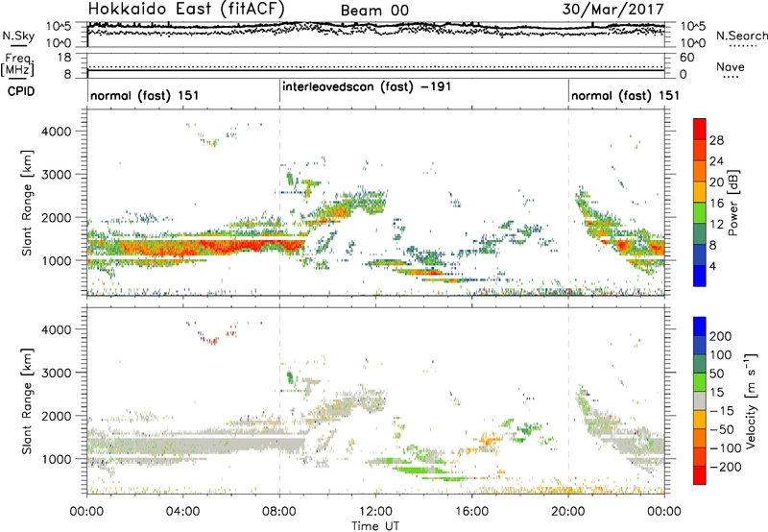
Task: Click the '04:00' time axis label
Action: [183, 512]
